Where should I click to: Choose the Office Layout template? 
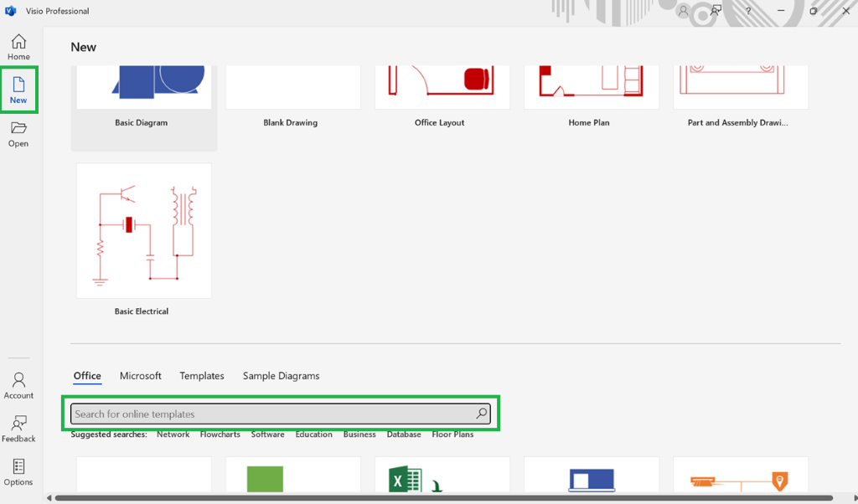(x=442, y=98)
